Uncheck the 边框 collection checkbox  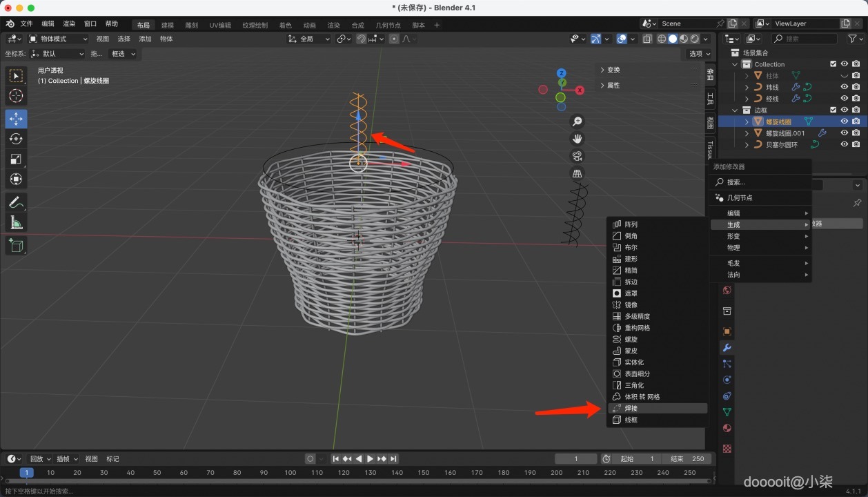(x=833, y=110)
